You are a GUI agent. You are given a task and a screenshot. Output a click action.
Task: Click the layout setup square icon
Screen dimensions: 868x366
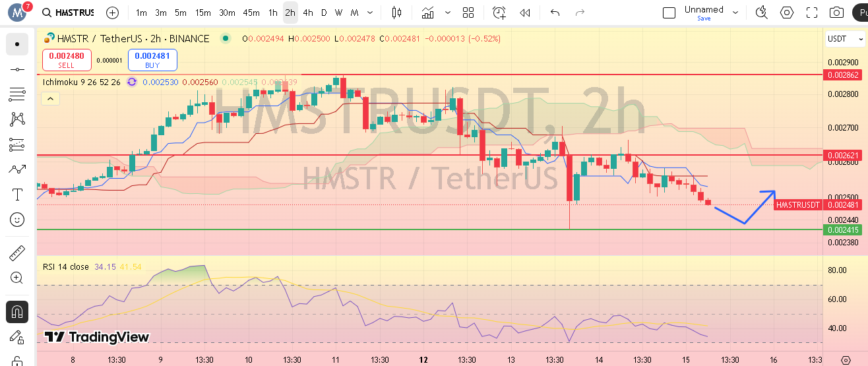point(669,13)
